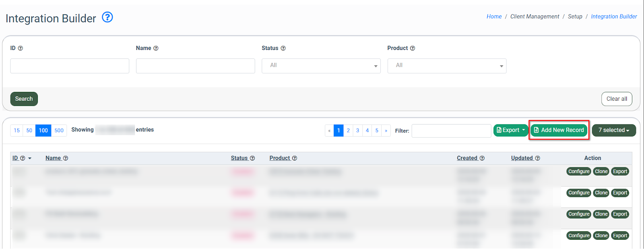This screenshot has height=249, width=644.
Task: Expand the Export dropdown menu
Action: click(510, 130)
